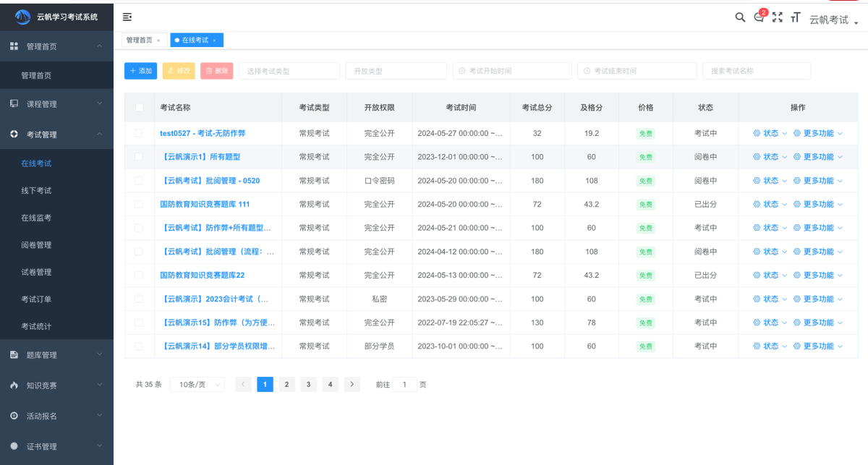Viewport: 868px width, 465px height.
Task: Open the 选择考试类型 dropdown
Action: click(289, 71)
